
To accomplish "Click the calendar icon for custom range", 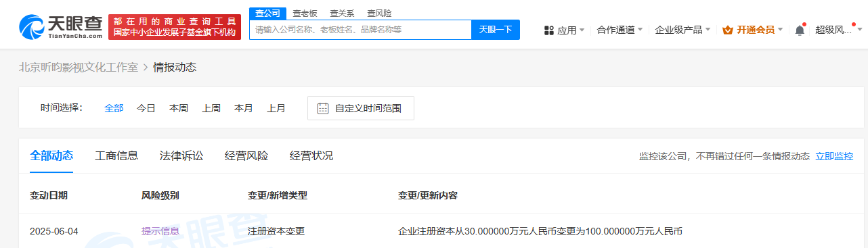I will pos(323,108).
